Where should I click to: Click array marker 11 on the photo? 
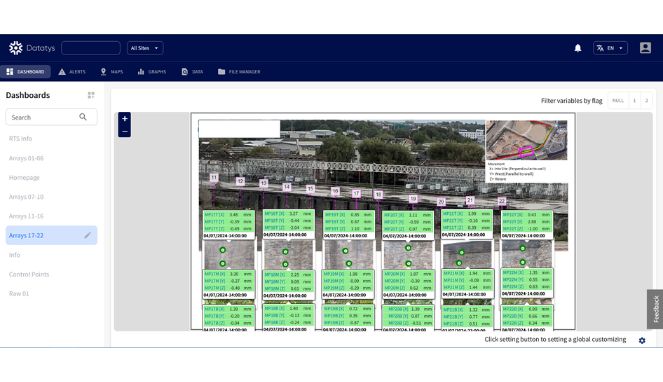pyautogui.click(x=214, y=178)
